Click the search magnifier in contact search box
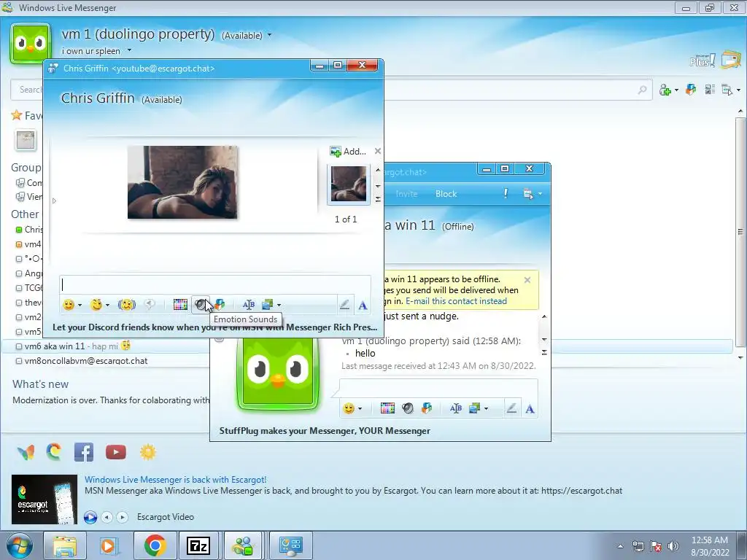This screenshot has height=560, width=747. (642, 90)
